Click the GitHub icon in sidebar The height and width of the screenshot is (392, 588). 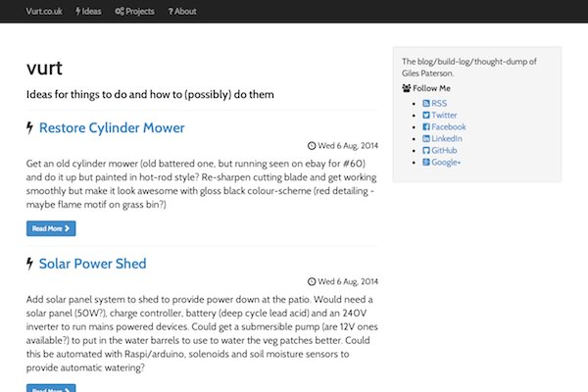[x=426, y=150]
